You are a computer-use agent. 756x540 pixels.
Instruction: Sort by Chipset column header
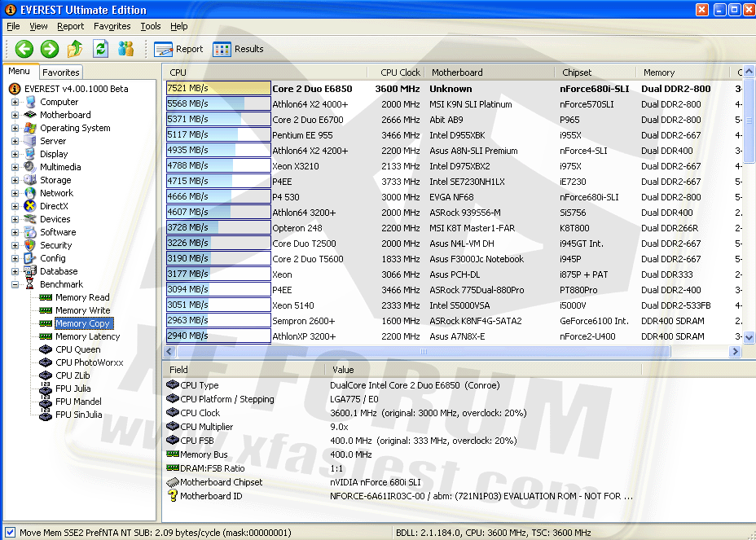[x=595, y=72]
